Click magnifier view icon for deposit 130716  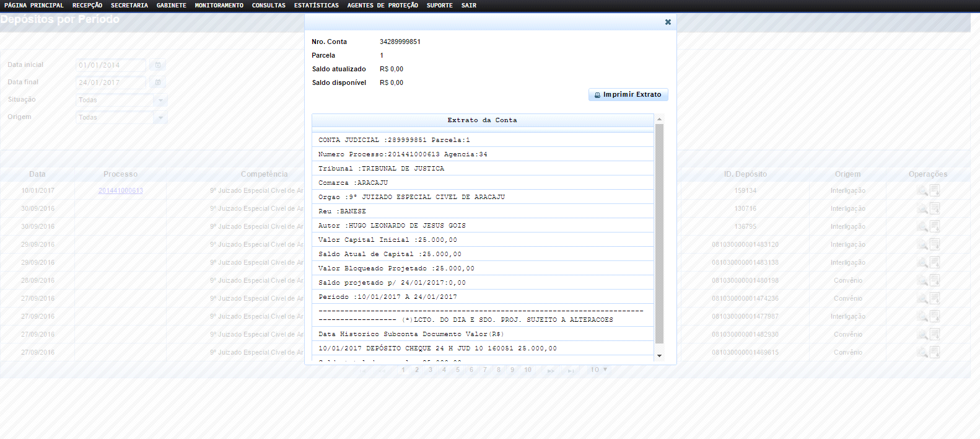(x=922, y=208)
